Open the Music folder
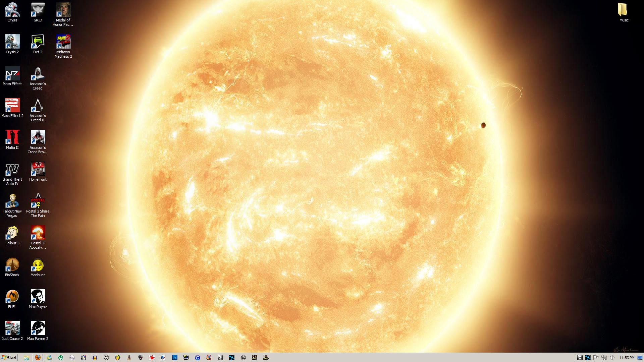The width and height of the screenshot is (644, 362). click(623, 10)
